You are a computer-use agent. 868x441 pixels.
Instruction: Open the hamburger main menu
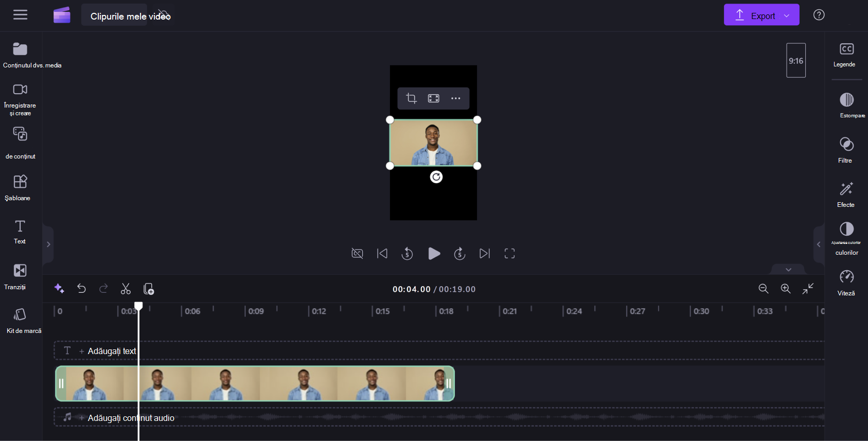(x=20, y=15)
